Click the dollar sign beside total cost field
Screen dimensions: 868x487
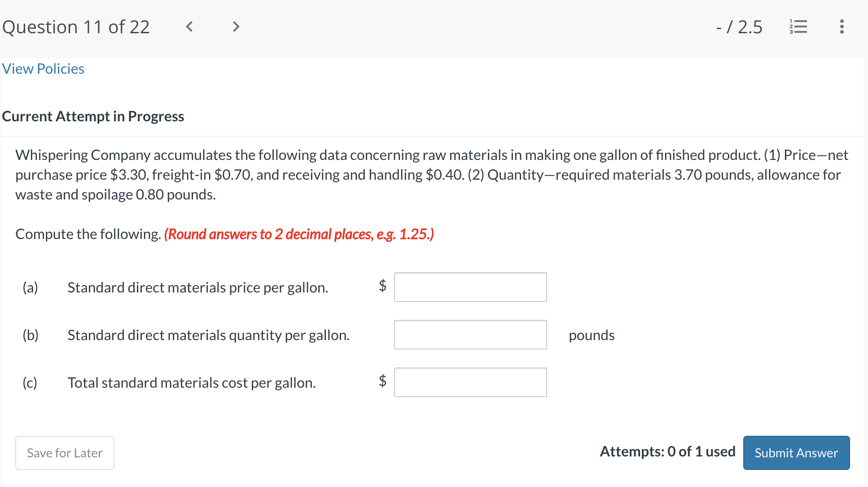coord(382,381)
